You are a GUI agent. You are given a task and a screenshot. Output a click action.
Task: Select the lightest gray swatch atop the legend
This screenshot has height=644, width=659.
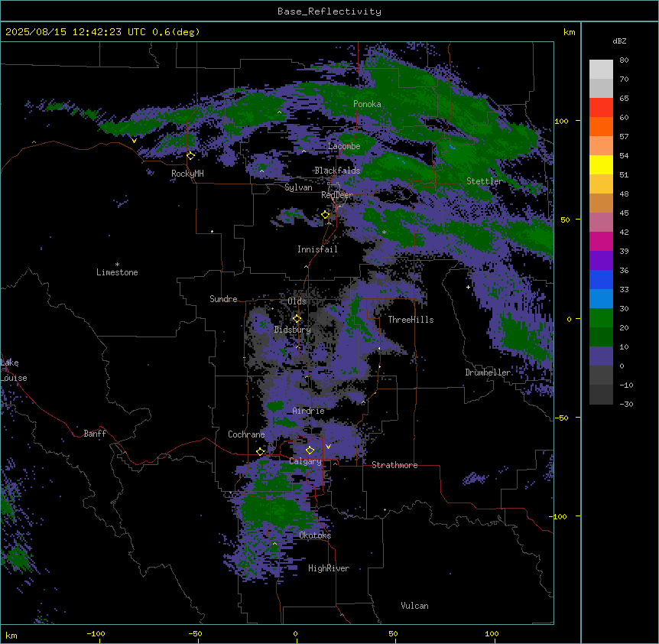pos(601,70)
